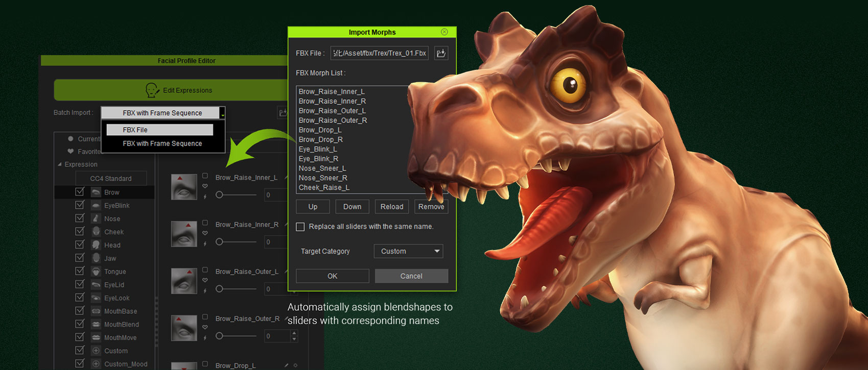Collapse the Expression tree section
868x370 pixels.
coord(60,164)
